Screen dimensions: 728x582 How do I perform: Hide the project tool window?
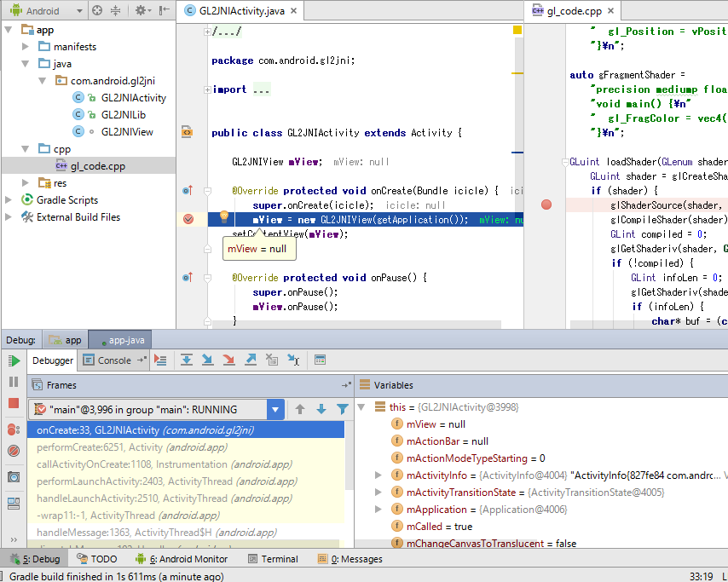[x=165, y=10]
